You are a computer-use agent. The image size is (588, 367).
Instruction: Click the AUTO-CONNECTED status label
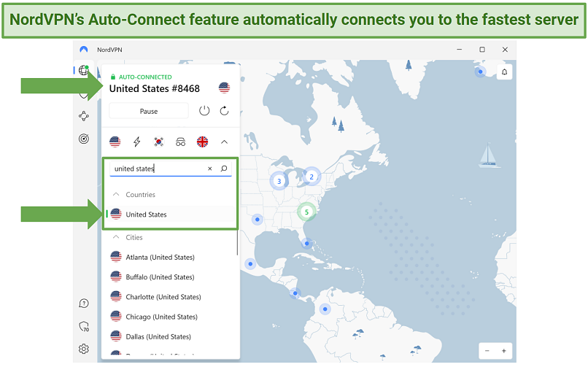point(145,77)
